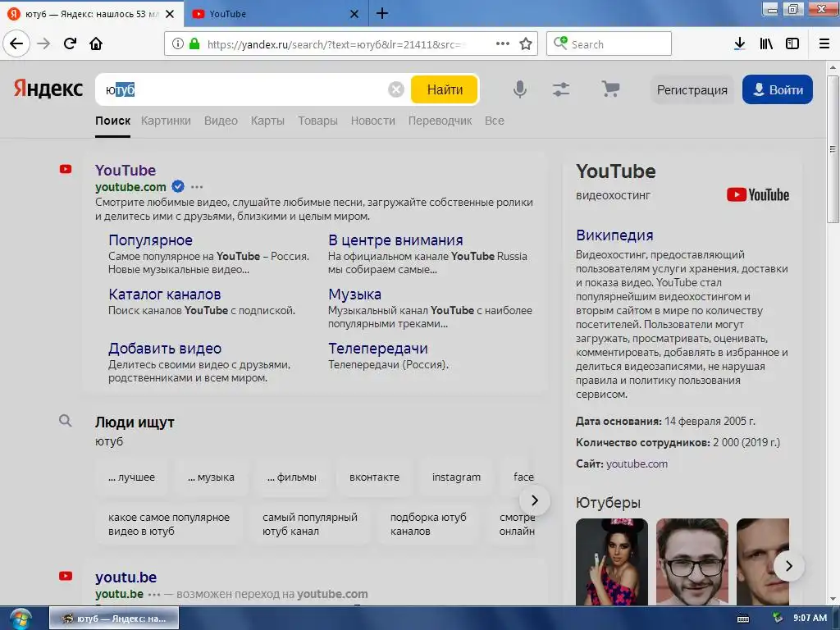Open the Популярное sitelink
Viewport: 840px width, 630px height.
151,240
